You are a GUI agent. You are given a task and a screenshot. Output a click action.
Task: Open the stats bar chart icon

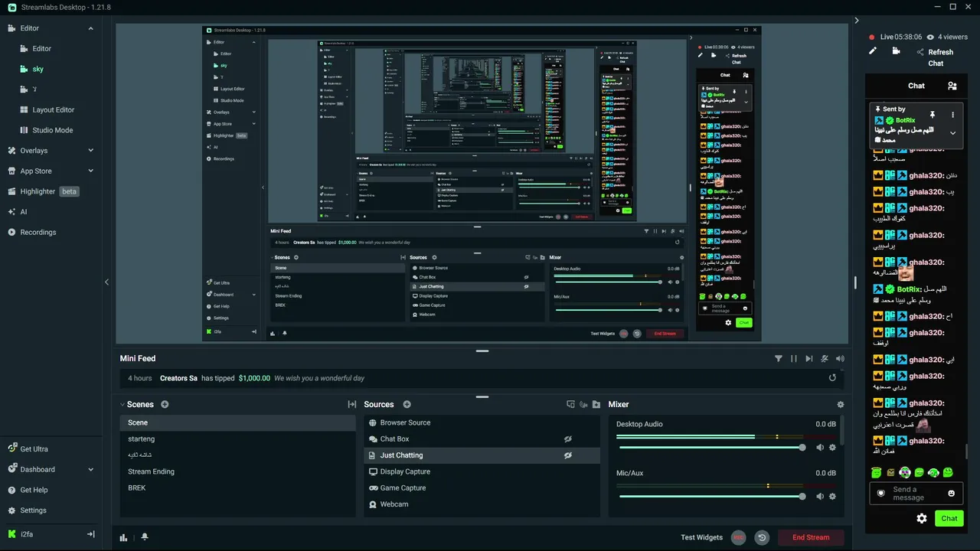124,537
